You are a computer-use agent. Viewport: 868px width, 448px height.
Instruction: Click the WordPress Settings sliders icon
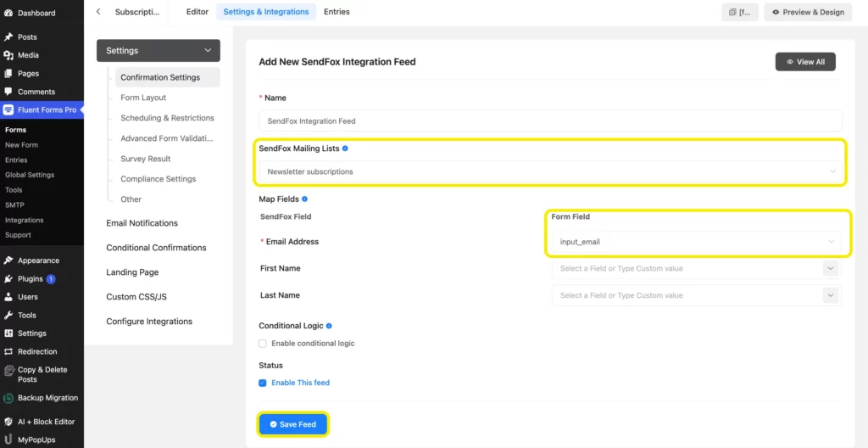click(8, 333)
